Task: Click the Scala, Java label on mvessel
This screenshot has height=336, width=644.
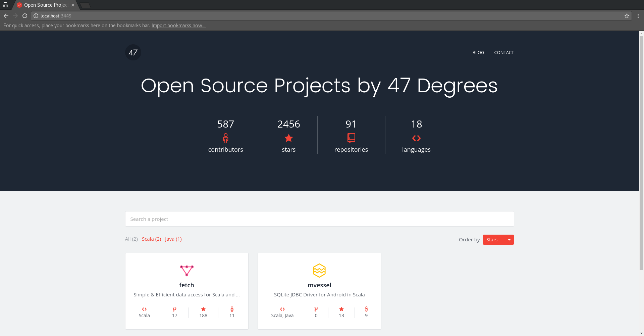Action: (282, 316)
